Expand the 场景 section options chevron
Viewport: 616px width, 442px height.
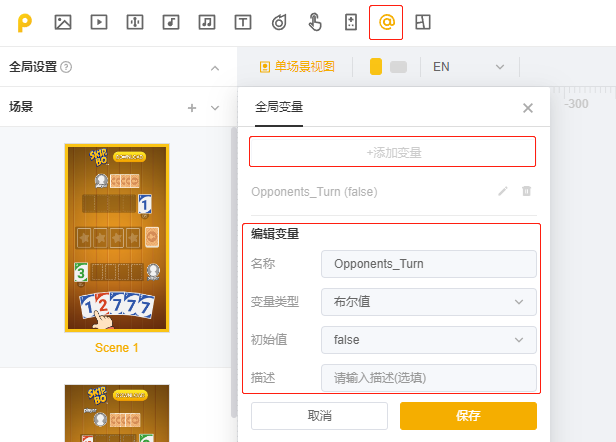(215, 108)
